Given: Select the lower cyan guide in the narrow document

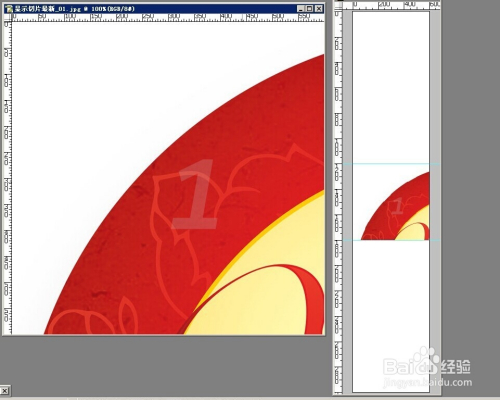Looking at the screenshot, I should point(391,240).
